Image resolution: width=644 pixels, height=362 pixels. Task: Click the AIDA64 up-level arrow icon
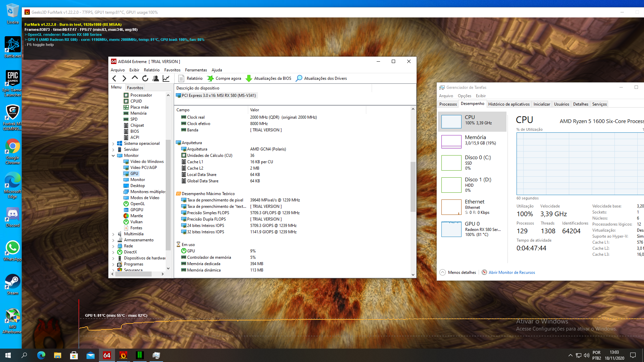[x=135, y=78]
